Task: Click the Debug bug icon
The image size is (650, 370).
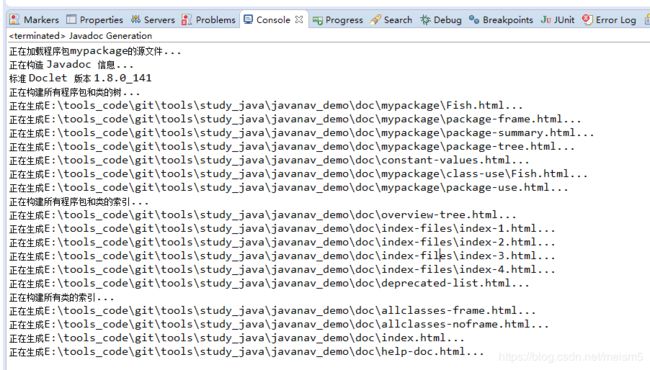Action: 425,19
